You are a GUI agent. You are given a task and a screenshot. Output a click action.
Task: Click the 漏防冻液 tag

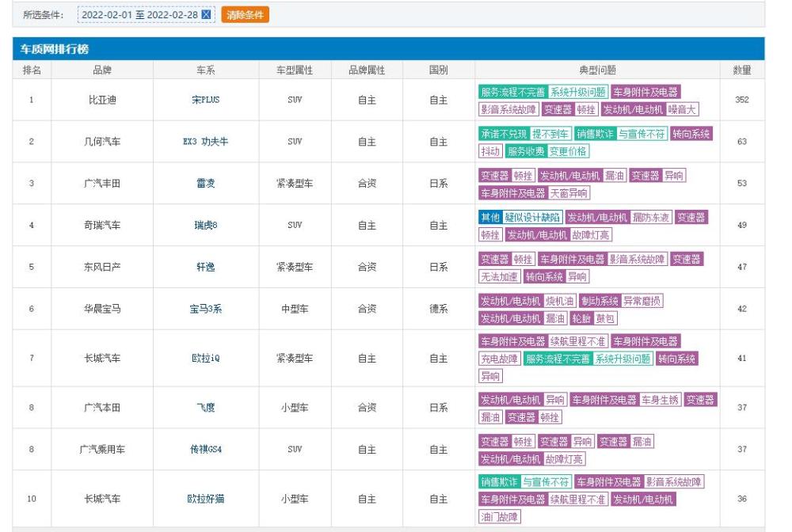(x=651, y=218)
